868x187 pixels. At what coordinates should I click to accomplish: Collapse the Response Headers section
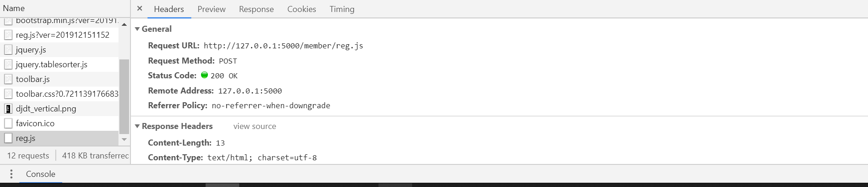click(137, 126)
